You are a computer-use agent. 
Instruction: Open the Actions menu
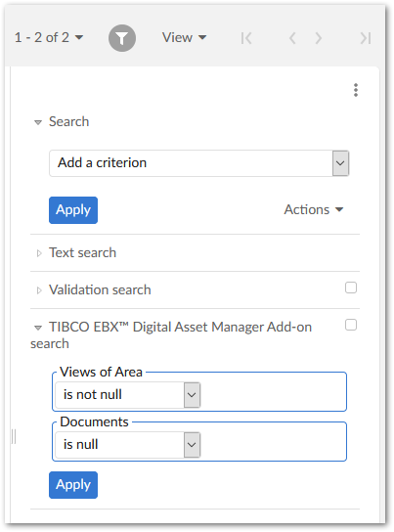(x=314, y=209)
